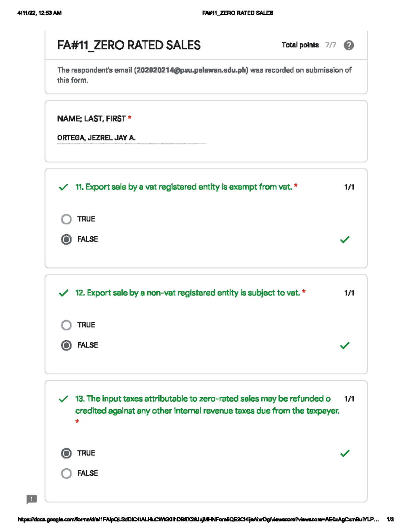Click the feedback report icon
This screenshot has height=532, width=411.
pyautogui.click(x=32, y=499)
